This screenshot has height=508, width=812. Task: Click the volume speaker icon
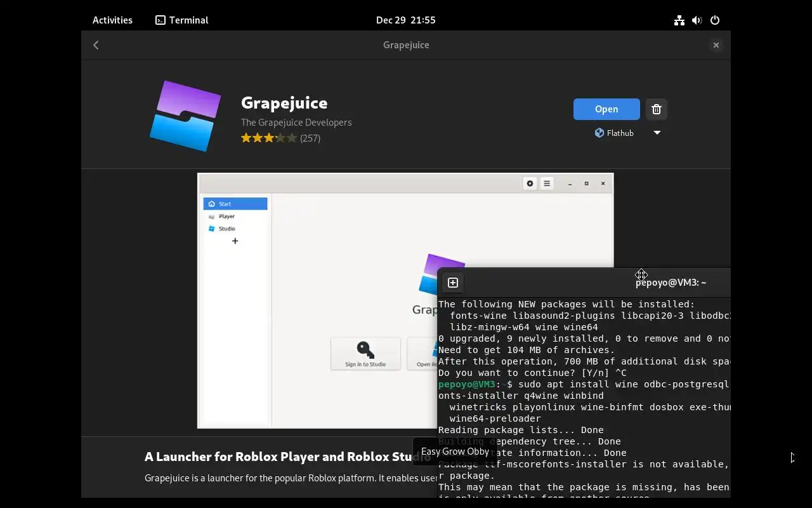[x=697, y=20]
